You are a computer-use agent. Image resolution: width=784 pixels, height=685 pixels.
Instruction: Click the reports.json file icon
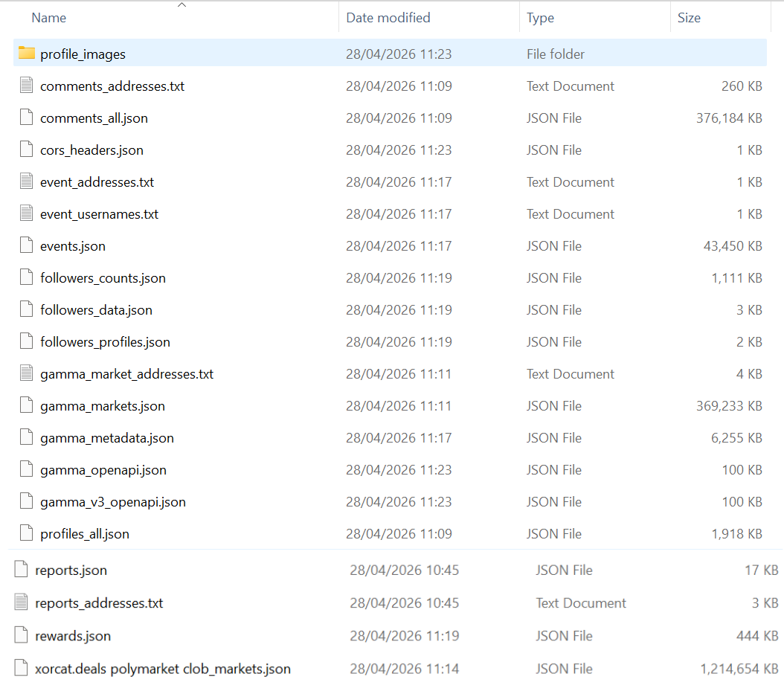point(22,570)
